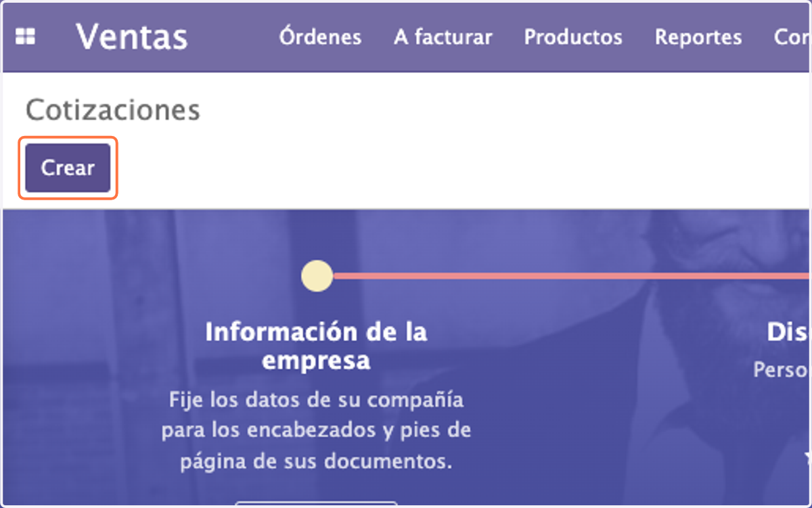This screenshot has width=812, height=508.
Task: Open the Productos menu
Action: click(x=573, y=37)
